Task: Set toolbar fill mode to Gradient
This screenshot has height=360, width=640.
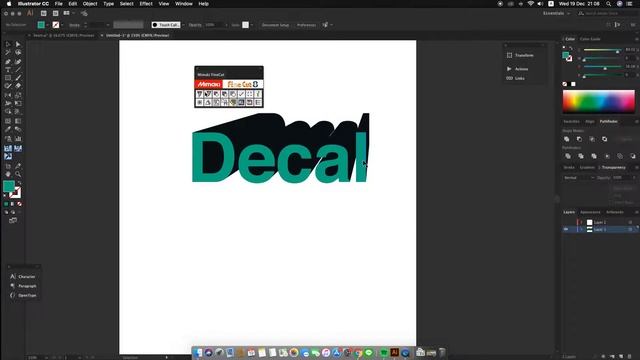Action: click(12, 204)
